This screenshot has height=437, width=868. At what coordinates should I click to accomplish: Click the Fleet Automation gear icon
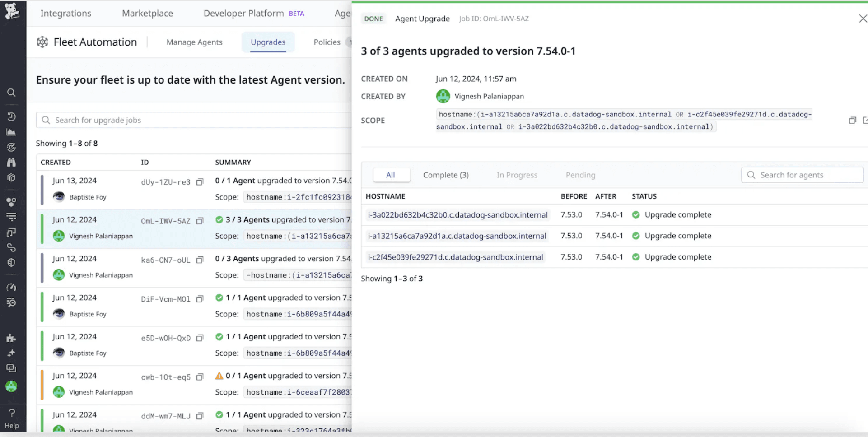point(42,42)
